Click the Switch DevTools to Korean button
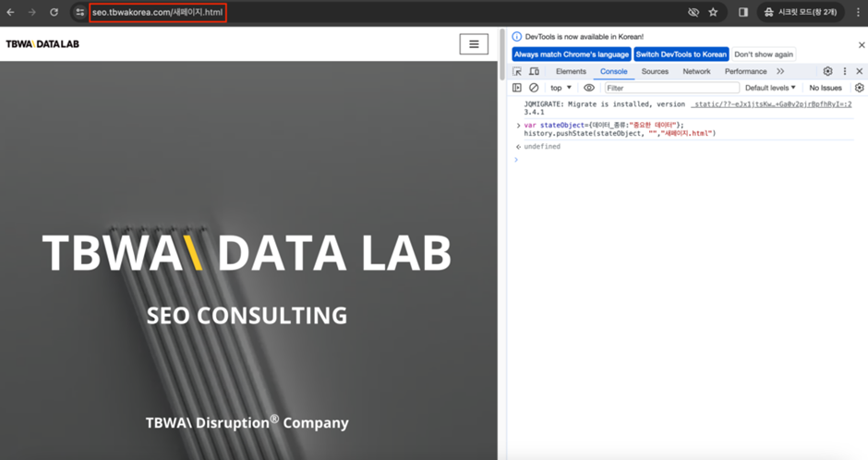This screenshot has height=460, width=868. (681, 54)
